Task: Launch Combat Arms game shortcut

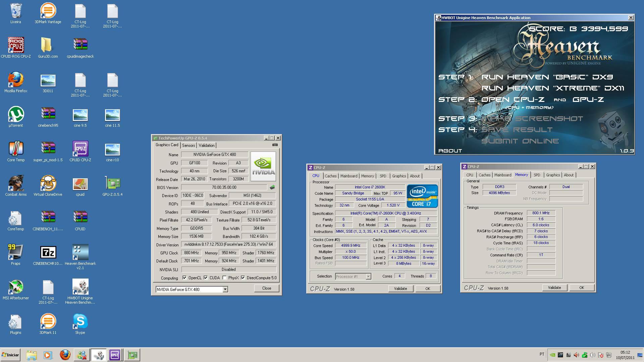Action: point(15,186)
